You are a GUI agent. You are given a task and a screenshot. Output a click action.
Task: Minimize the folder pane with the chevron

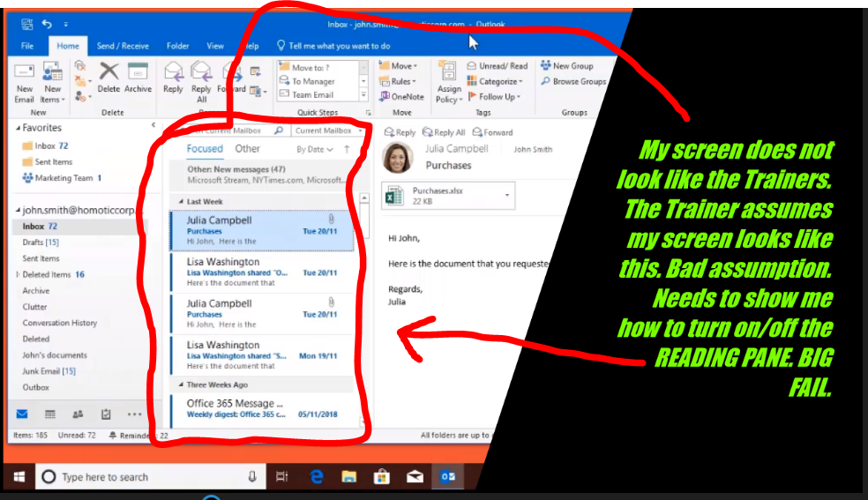[153, 125]
